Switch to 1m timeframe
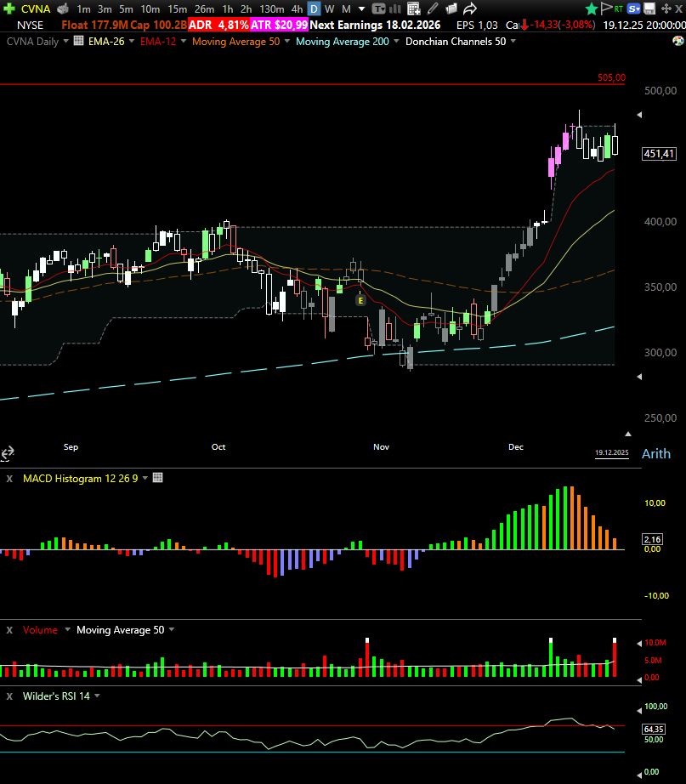The image size is (686, 784). pos(83,9)
